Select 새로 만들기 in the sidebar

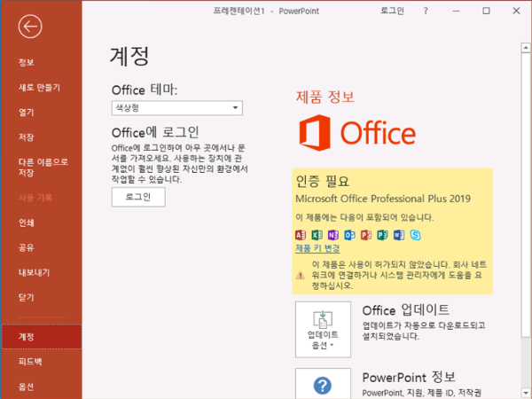39,88
